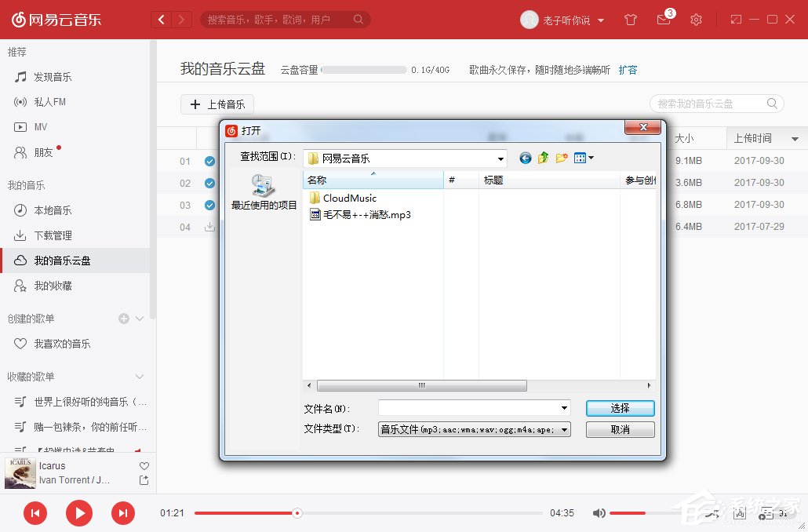Collapse the 创建的歌单 playlist section
Viewport: 808px width, 532px height.
click(x=140, y=319)
